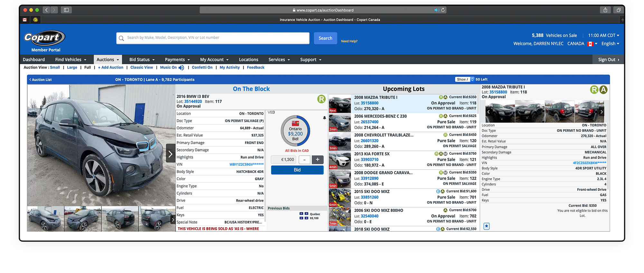This screenshot has height=273, width=644.
Task: Click previous arrow on Mazda Tribute photo carousel
Action: 488,112
